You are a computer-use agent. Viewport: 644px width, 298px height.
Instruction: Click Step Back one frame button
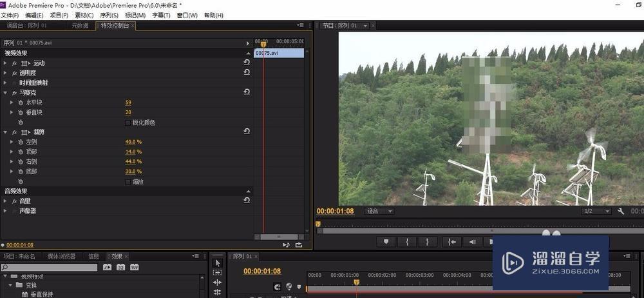pyautogui.click(x=472, y=242)
